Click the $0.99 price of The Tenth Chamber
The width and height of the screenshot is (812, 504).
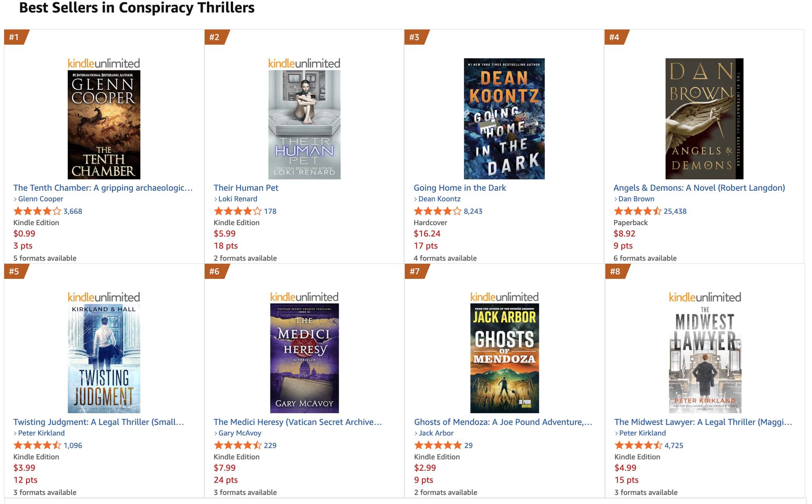coord(24,234)
